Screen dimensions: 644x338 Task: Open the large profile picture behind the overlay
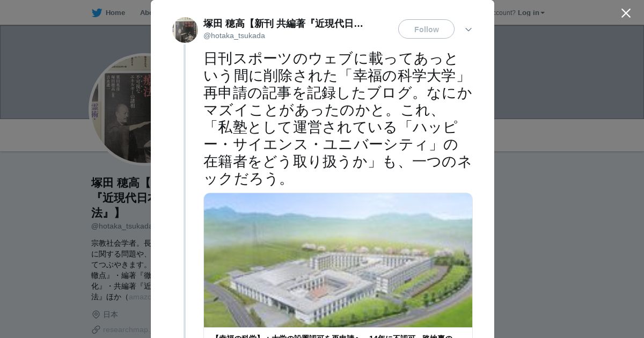coord(120,109)
